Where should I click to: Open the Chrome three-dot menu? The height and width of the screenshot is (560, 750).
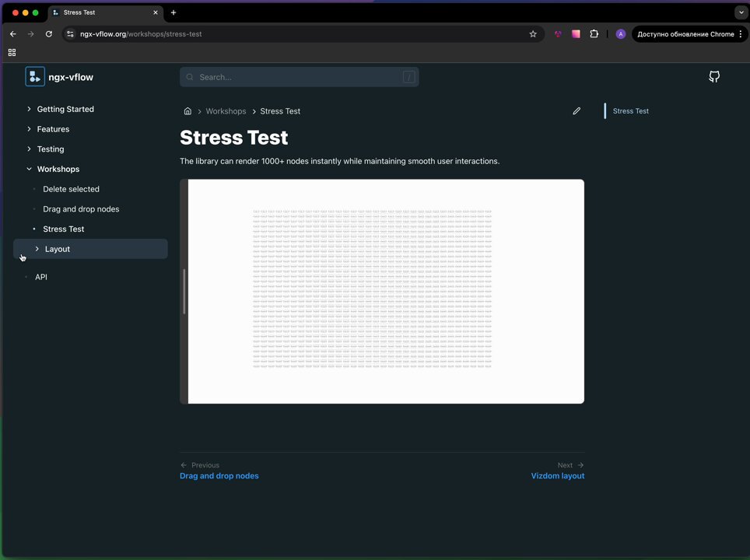pyautogui.click(x=741, y=34)
